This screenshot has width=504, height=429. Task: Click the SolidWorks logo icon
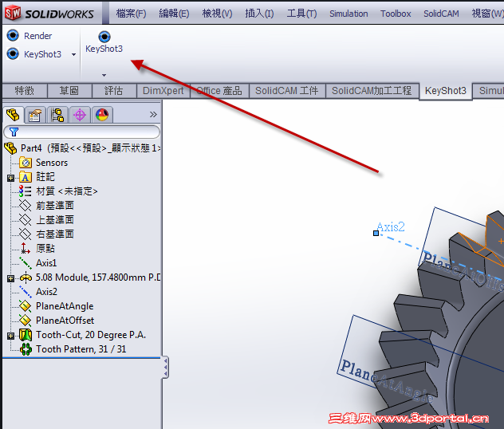[13, 14]
